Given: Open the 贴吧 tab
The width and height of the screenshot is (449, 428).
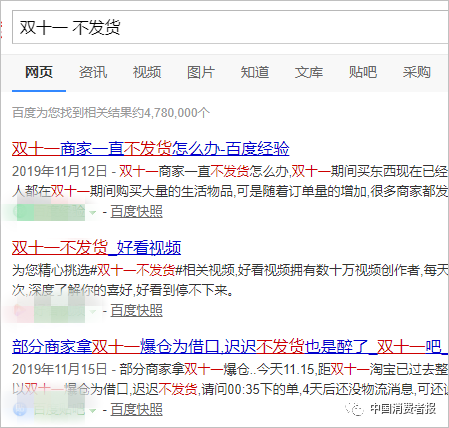Looking at the screenshot, I should point(363,72).
